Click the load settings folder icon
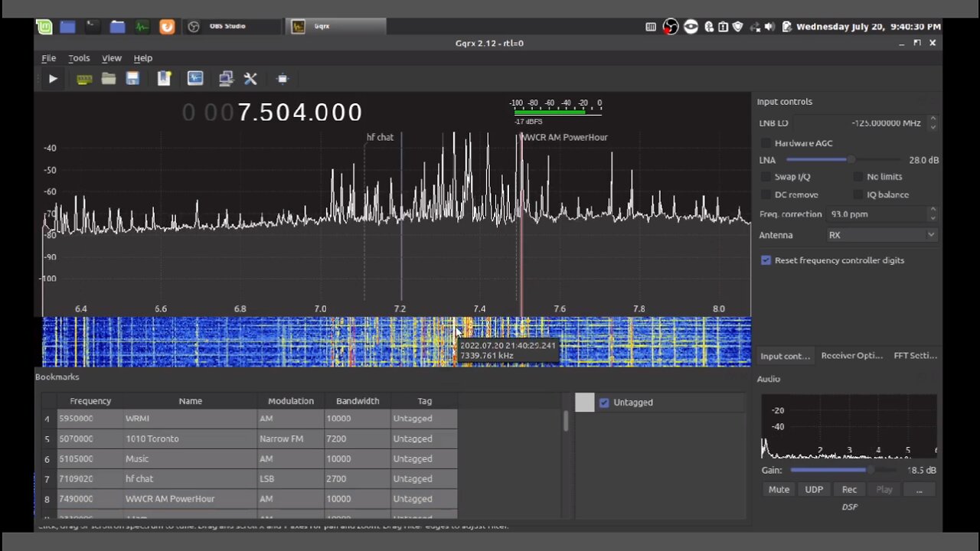980x551 pixels. pos(108,78)
